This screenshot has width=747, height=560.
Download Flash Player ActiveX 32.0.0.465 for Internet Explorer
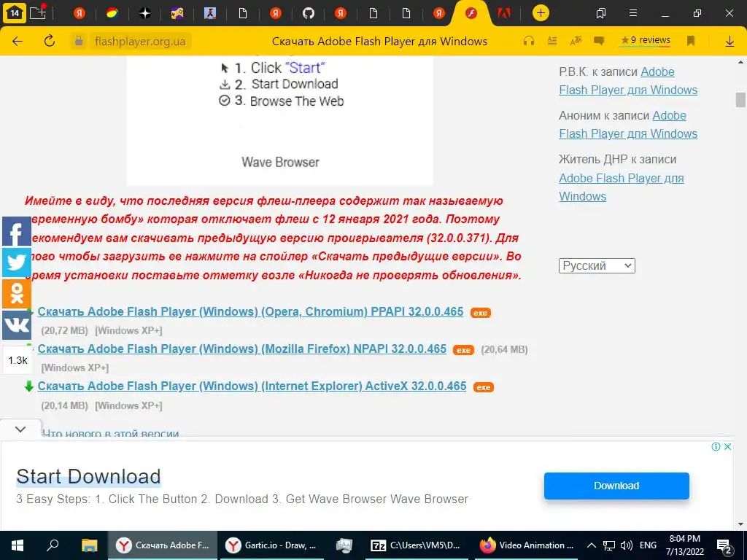pos(252,386)
